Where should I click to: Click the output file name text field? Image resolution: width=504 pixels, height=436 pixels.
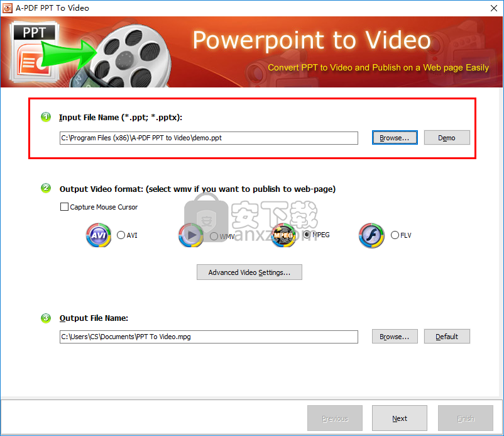click(209, 337)
